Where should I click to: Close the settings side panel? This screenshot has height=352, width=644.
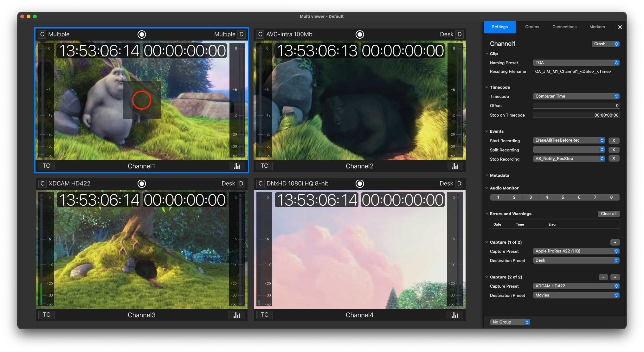620,27
